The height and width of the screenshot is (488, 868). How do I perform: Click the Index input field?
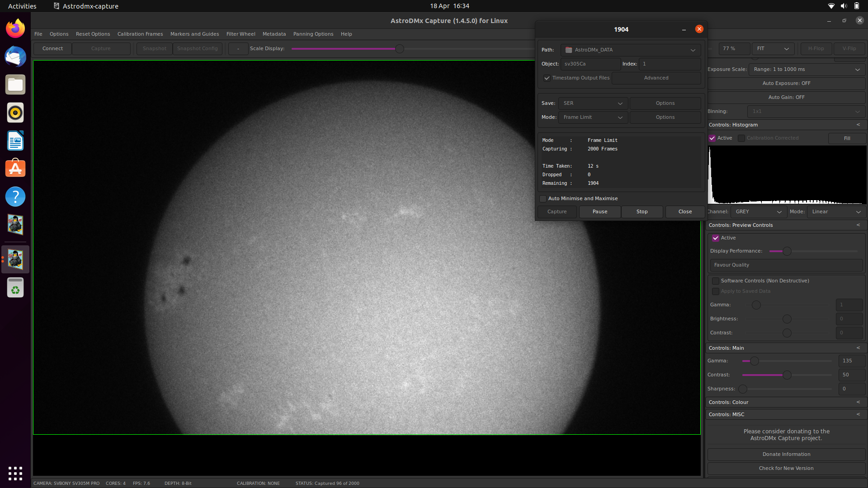tap(670, 64)
